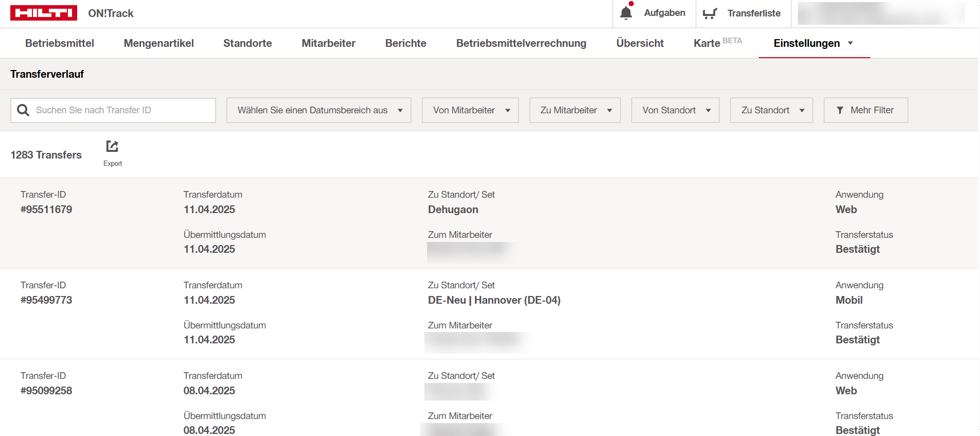Image resolution: width=980 pixels, height=436 pixels.
Task: Click the 1283 Transfers count
Action: point(46,155)
